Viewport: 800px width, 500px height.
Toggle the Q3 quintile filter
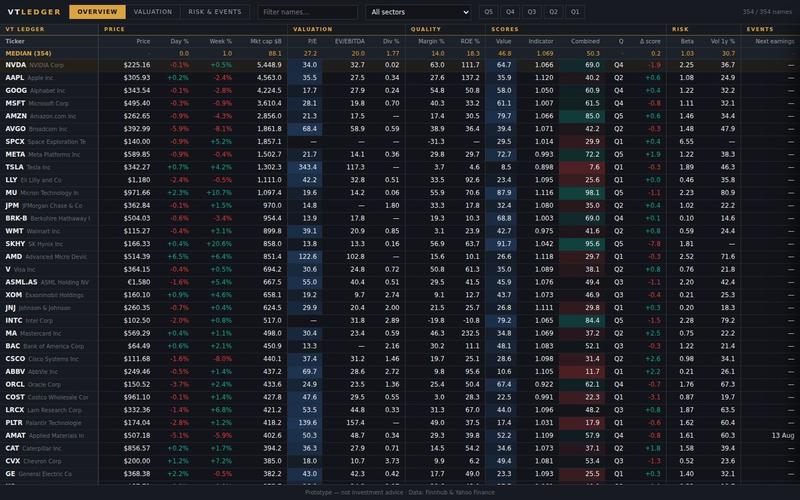(532, 12)
